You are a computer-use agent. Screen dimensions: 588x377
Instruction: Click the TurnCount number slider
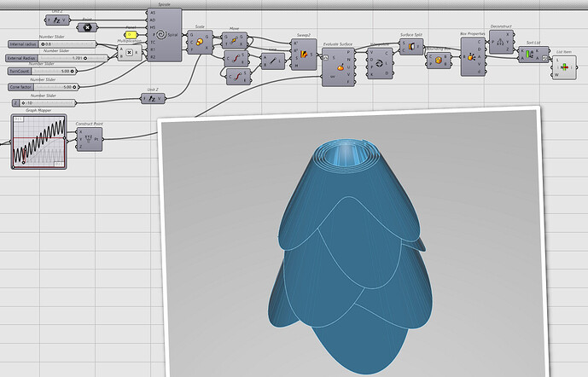pyautogui.click(x=43, y=71)
